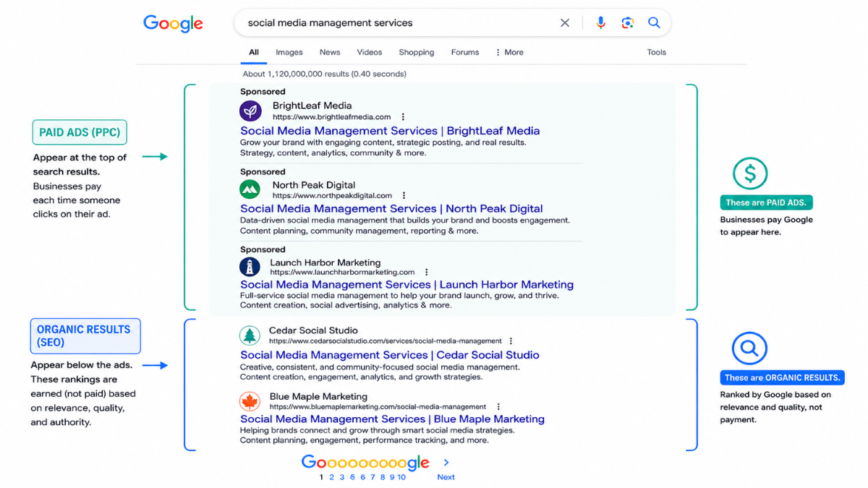Screen dimensions: 868x488
Task: Click the PAID ADS (PPC) label
Action: [x=80, y=132]
